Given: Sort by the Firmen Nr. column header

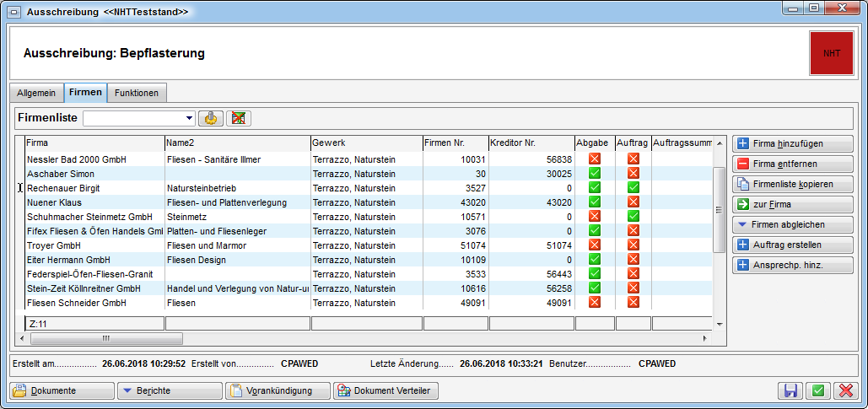Looking at the screenshot, I should pyautogui.click(x=456, y=143).
